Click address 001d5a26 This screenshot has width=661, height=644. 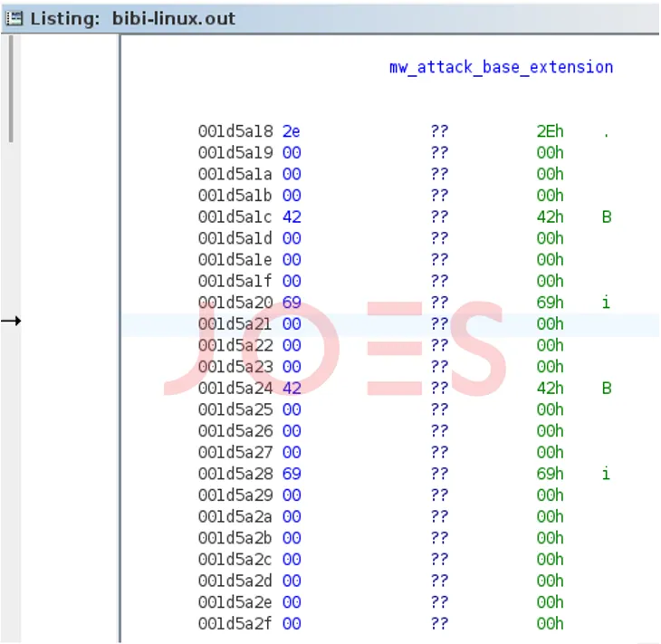235,431
